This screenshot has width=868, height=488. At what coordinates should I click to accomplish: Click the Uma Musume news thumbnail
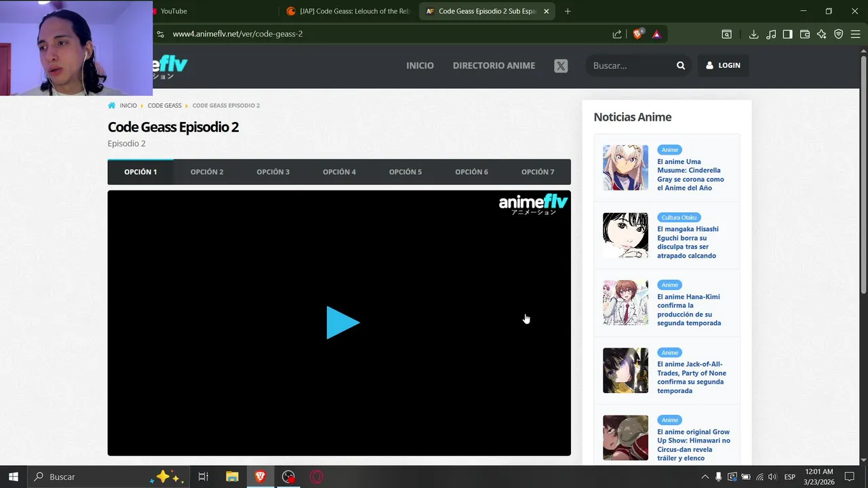[625, 167]
